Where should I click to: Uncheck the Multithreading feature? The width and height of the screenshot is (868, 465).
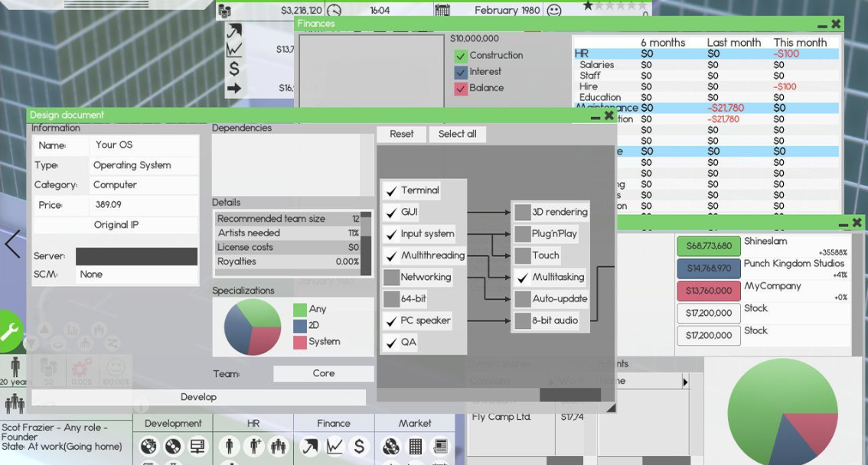391,256
